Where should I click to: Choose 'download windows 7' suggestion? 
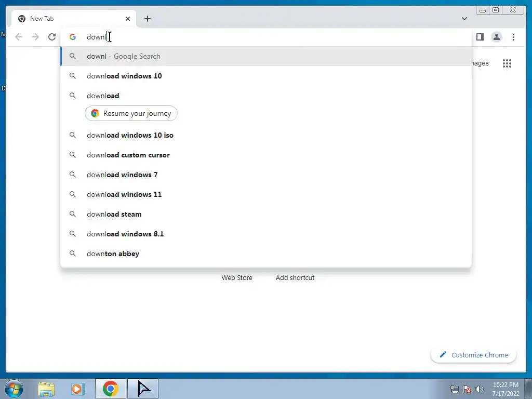pos(266,175)
